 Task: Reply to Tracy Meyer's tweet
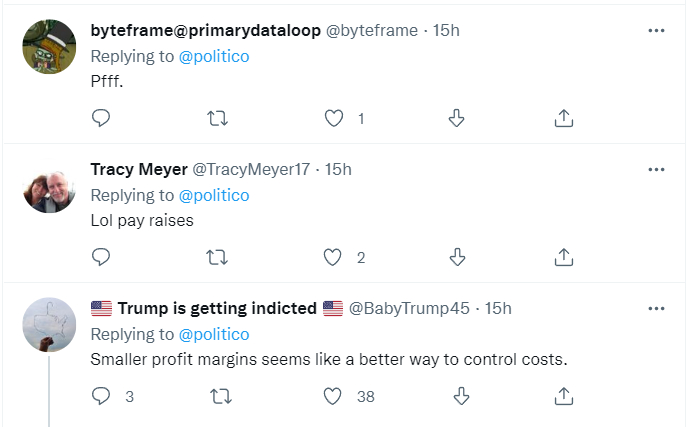101,257
